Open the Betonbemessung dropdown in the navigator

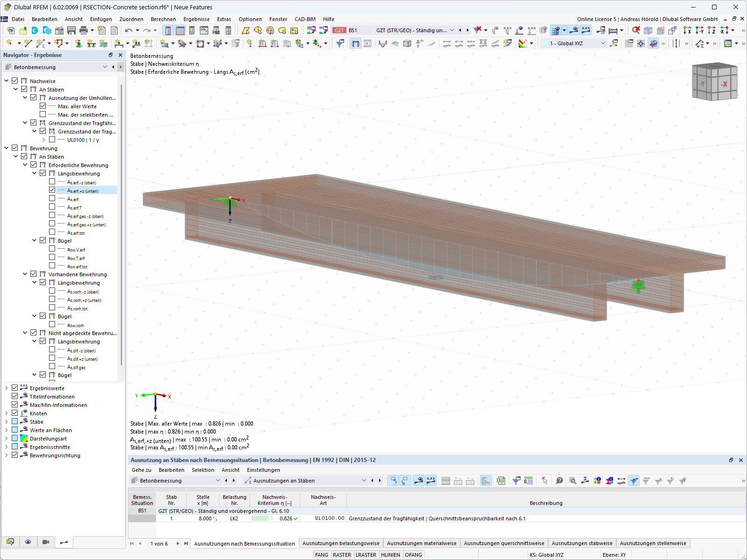105,67
